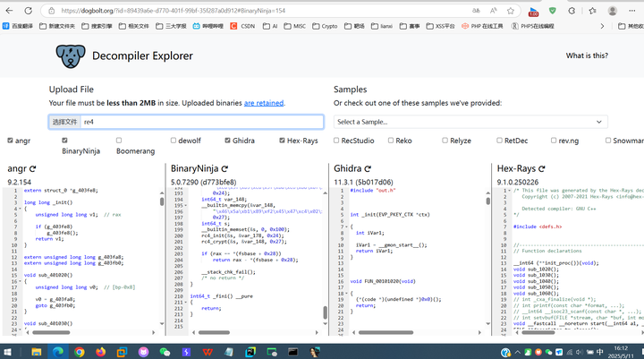Open the PHP5在线编程 bookmark
This screenshot has height=359, width=644.
(x=533, y=26)
